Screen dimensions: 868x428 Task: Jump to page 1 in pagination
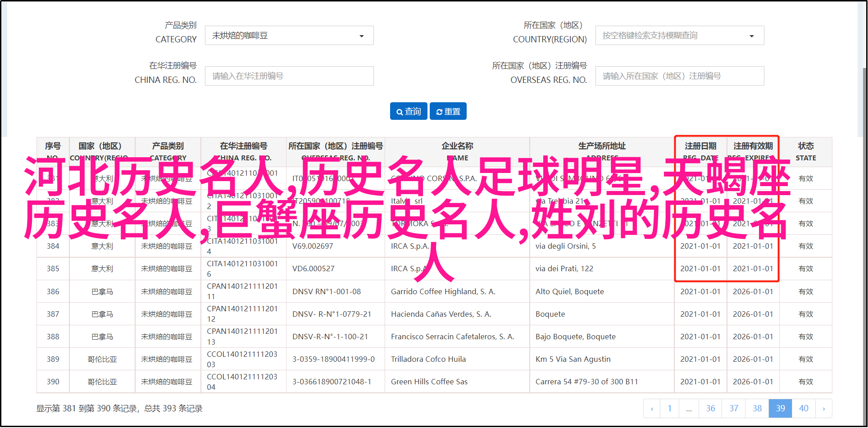click(670, 409)
